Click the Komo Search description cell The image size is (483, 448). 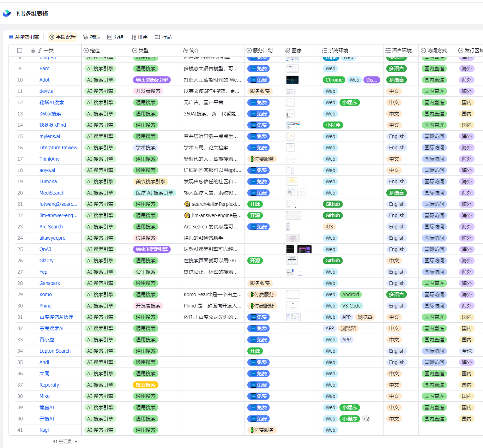pyautogui.click(x=212, y=294)
